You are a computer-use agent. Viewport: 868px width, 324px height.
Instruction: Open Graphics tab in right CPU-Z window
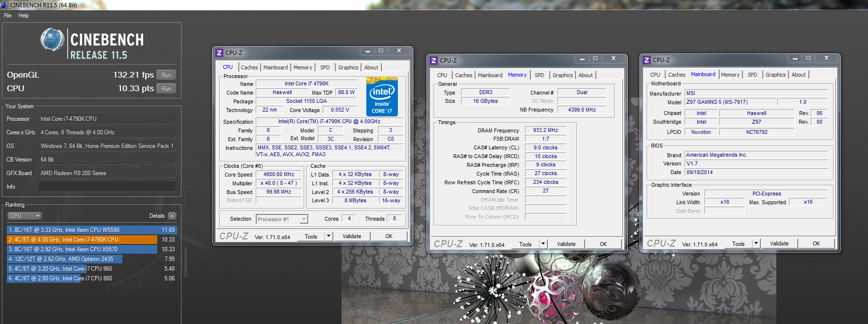776,75
